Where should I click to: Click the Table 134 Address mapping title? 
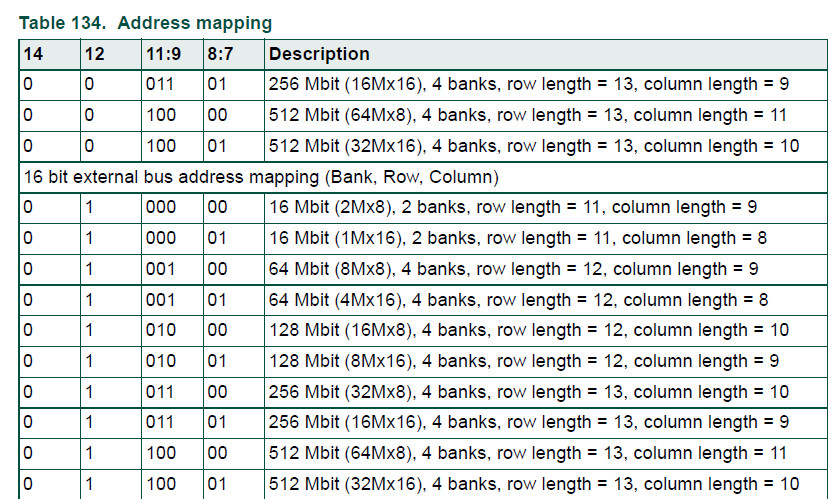pyautogui.click(x=145, y=23)
